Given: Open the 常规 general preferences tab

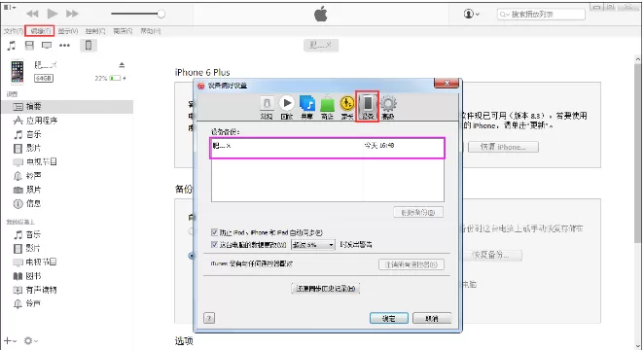Looking at the screenshot, I should (x=267, y=107).
